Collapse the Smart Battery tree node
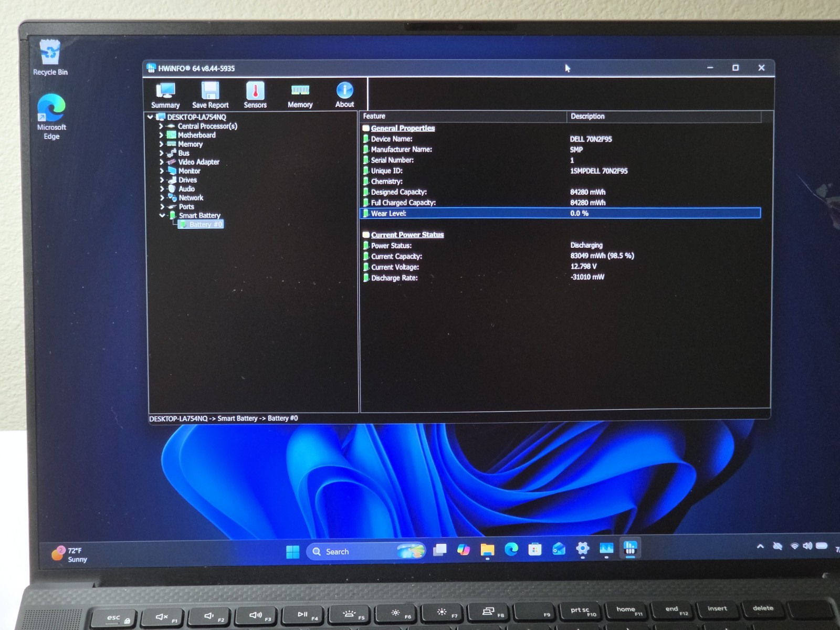Screen dimensions: 840x630 [x=162, y=215]
